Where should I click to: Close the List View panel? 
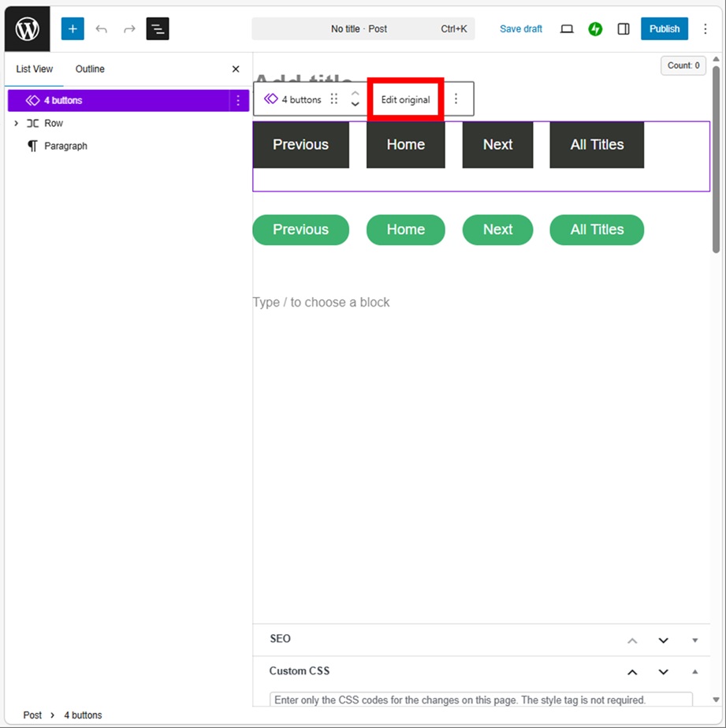(x=236, y=69)
